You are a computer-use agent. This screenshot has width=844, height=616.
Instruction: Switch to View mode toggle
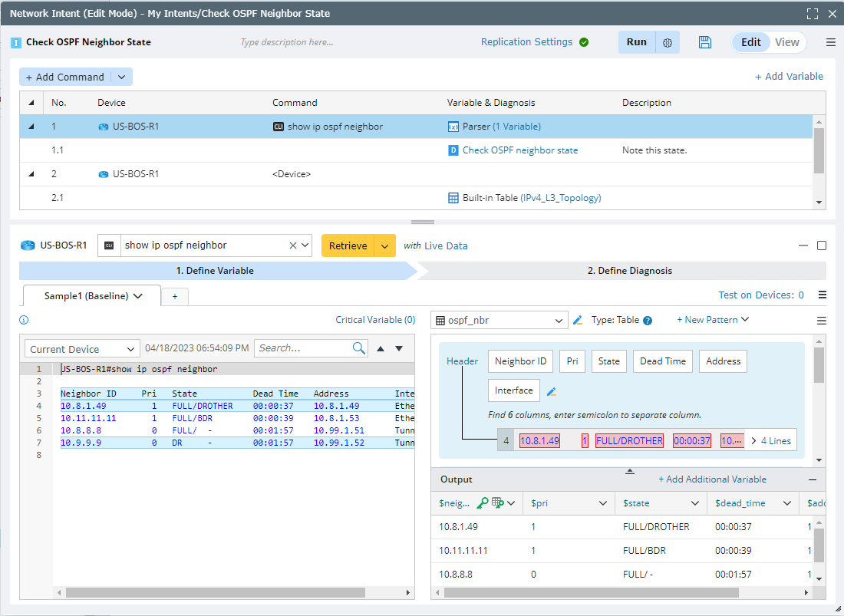[786, 42]
